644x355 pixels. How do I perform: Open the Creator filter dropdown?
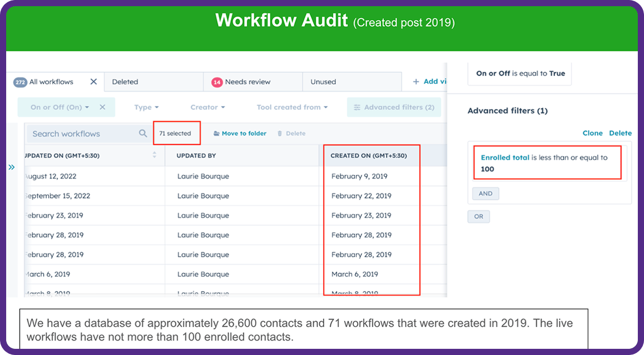point(208,107)
